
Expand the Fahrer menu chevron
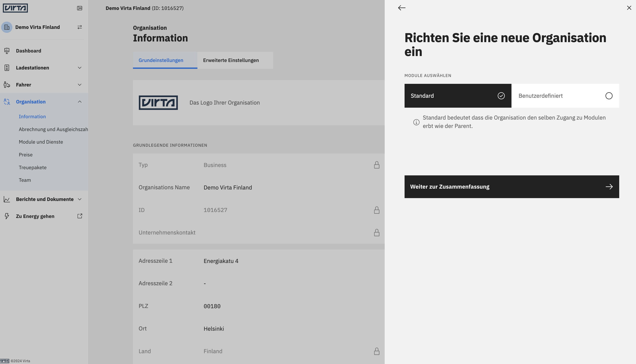79,85
